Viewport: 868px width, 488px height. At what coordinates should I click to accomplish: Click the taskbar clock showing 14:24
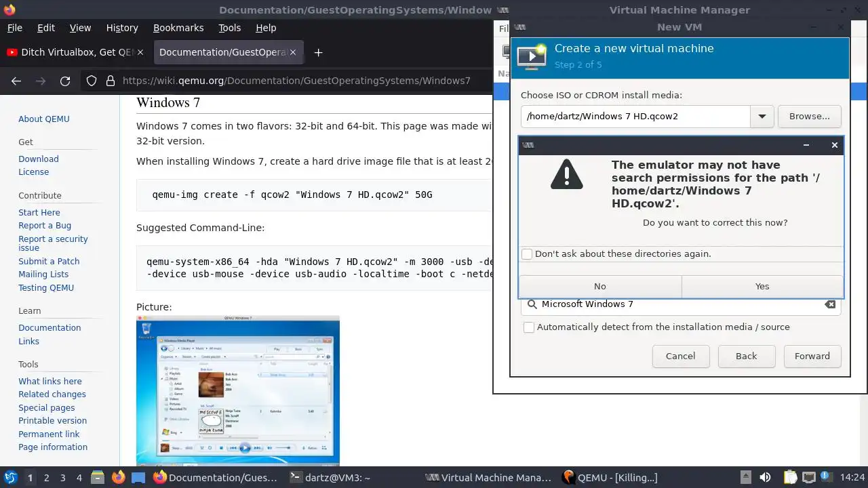coord(852,477)
